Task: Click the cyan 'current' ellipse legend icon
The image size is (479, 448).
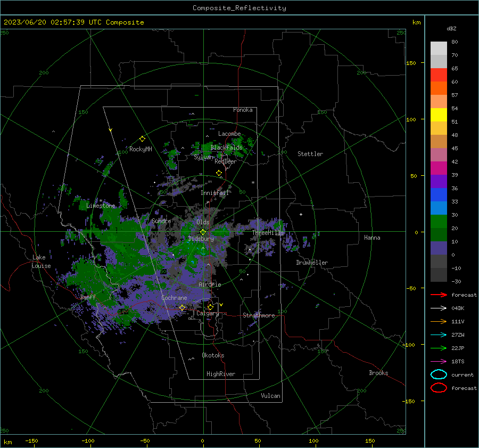Action: [x=439, y=374]
